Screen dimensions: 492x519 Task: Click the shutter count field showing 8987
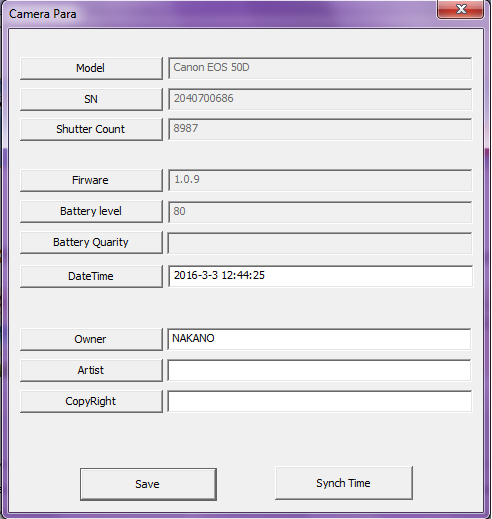[x=320, y=129]
